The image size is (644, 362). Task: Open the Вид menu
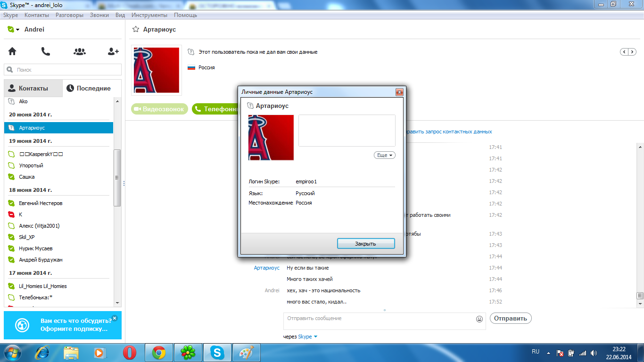click(x=120, y=15)
